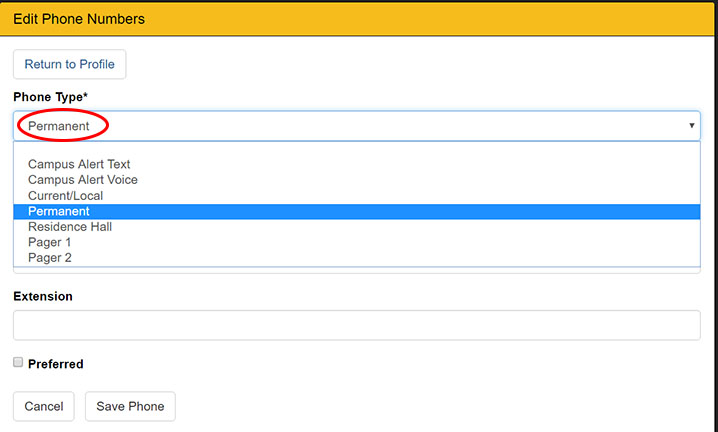The image size is (718, 432).
Task: Open the Phone Type combo box showing Permanent
Action: click(x=357, y=126)
